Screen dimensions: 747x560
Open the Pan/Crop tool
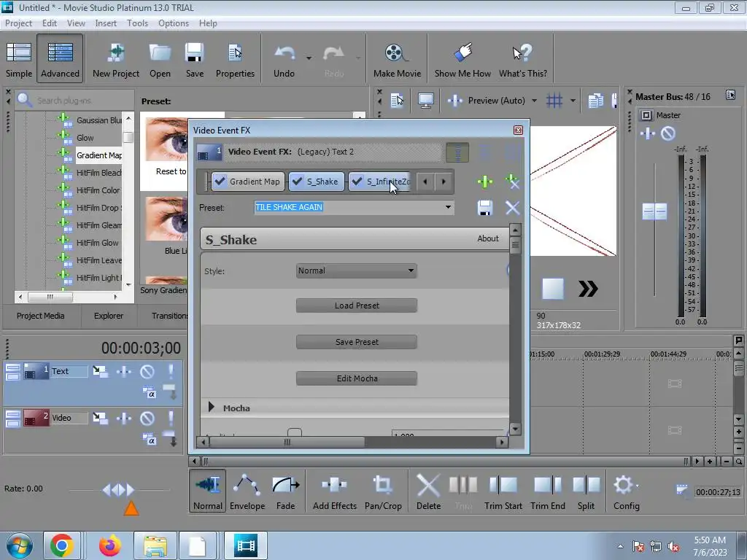383,491
